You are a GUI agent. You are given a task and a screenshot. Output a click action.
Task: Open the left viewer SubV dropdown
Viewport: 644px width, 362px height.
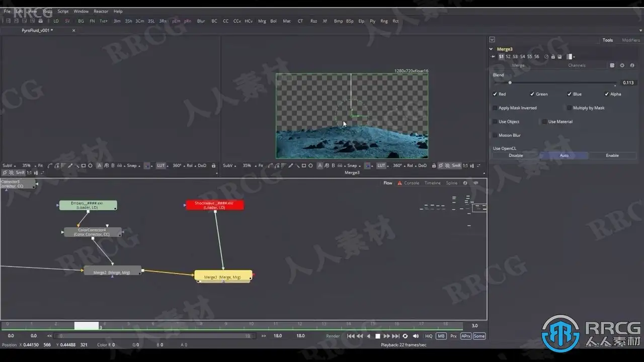click(x=9, y=165)
